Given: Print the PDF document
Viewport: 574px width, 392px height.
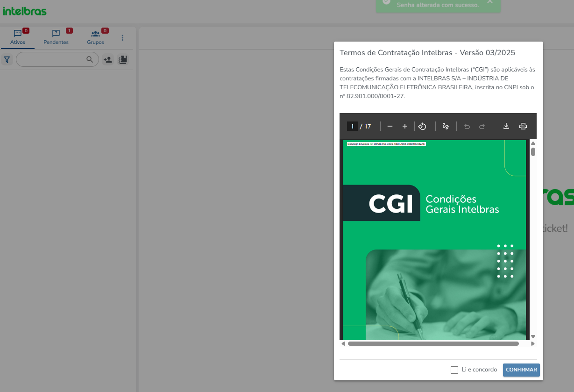Looking at the screenshot, I should click(523, 126).
